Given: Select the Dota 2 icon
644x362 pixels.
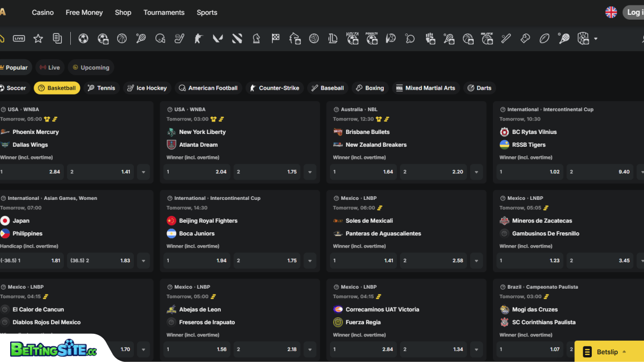Looking at the screenshot, I should click(237, 38).
